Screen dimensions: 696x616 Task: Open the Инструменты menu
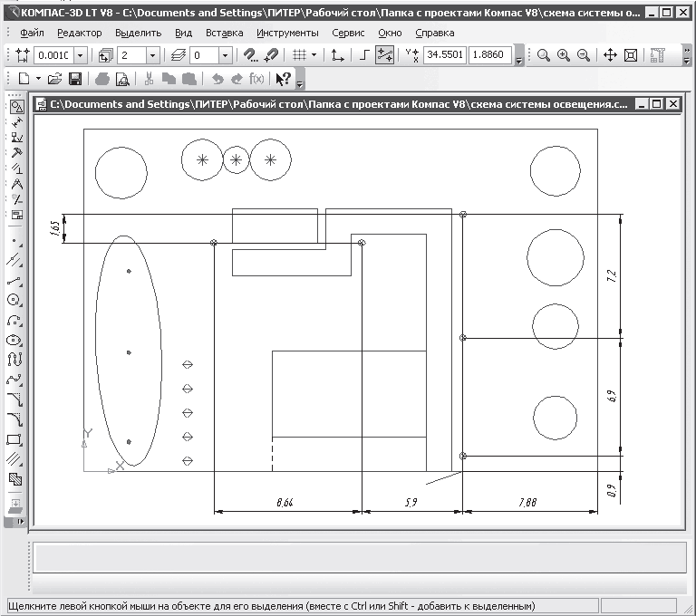(287, 33)
